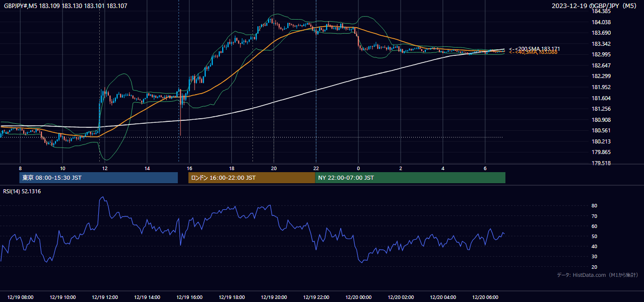The width and height of the screenshot is (644, 302).
Task: Click RSI scale value 60
Action: 595,226
